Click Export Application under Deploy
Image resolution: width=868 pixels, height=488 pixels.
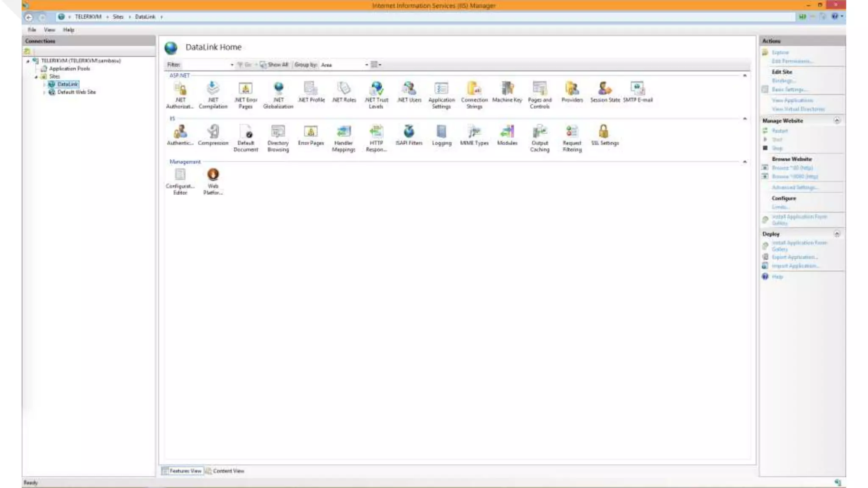tap(795, 257)
